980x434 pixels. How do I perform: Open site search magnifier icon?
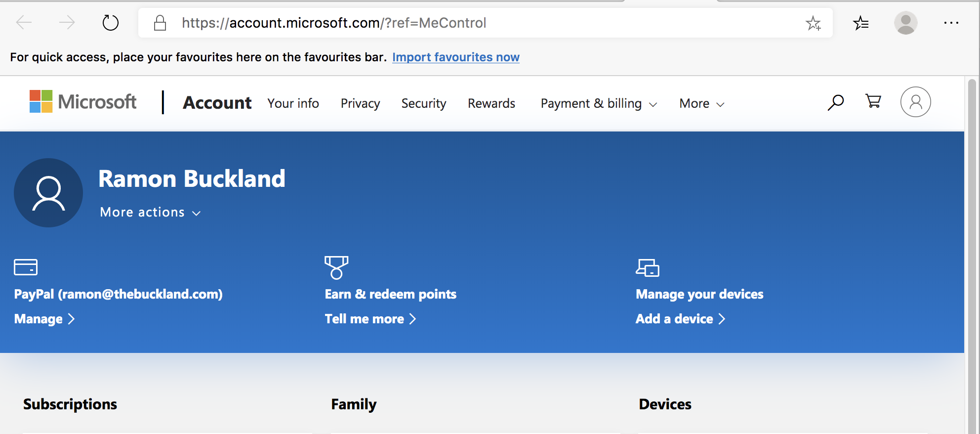(836, 102)
